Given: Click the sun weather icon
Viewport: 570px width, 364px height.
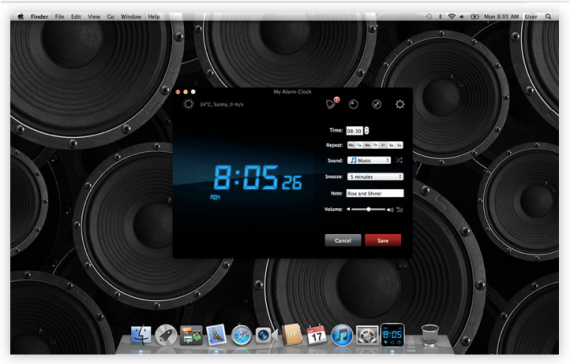Looking at the screenshot, I should [188, 104].
